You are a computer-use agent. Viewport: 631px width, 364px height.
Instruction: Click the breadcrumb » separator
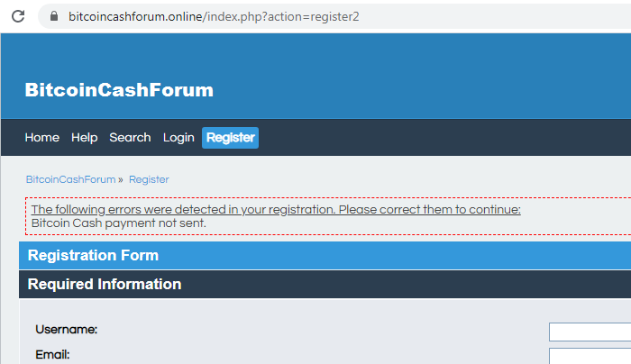pyautogui.click(x=120, y=180)
